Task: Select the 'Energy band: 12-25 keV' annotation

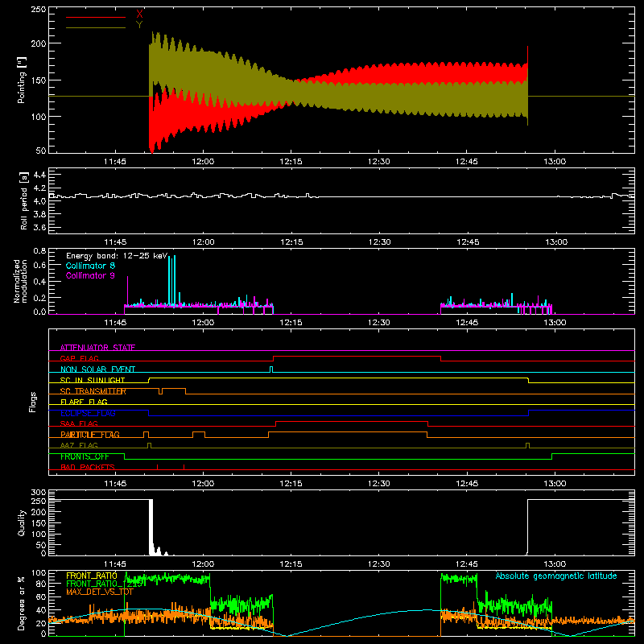Action: coord(117,256)
